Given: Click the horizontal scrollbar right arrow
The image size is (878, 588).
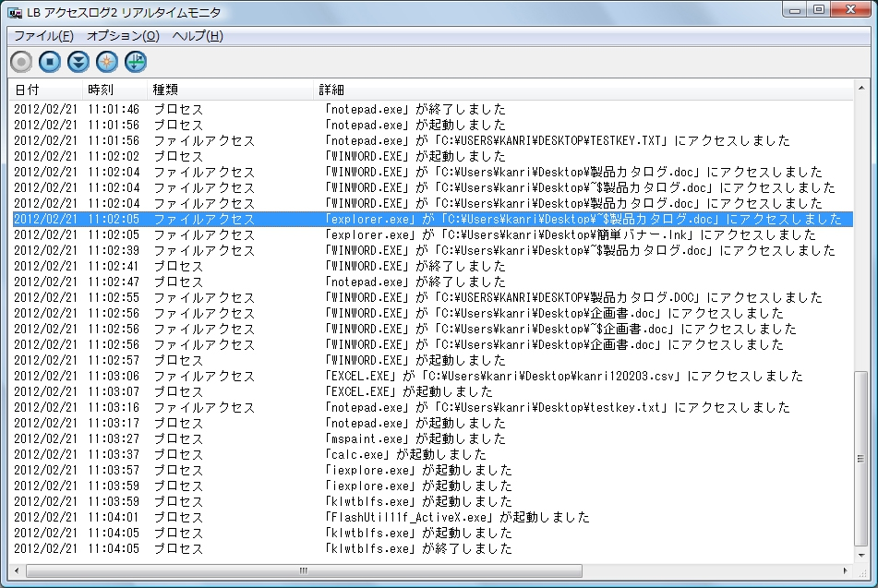Looking at the screenshot, I should tap(845, 570).
